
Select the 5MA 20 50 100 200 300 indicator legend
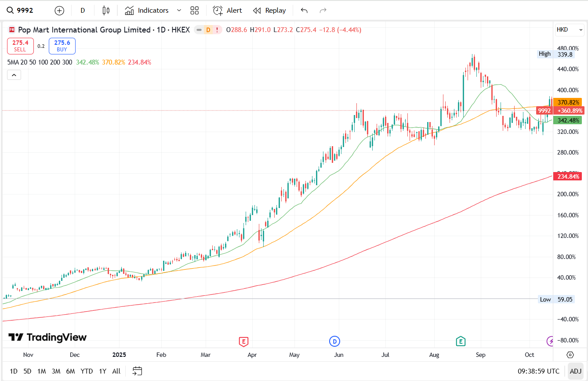tap(40, 62)
